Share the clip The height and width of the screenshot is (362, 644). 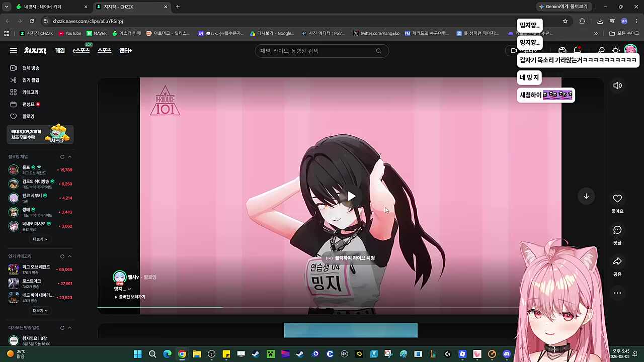(617, 261)
